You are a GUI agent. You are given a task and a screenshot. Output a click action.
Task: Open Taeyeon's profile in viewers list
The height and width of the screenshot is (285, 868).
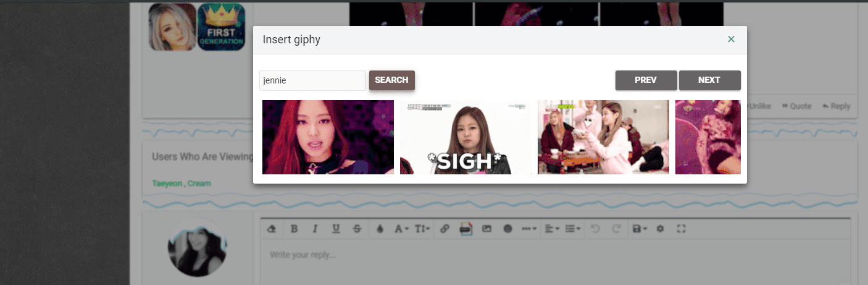click(167, 184)
